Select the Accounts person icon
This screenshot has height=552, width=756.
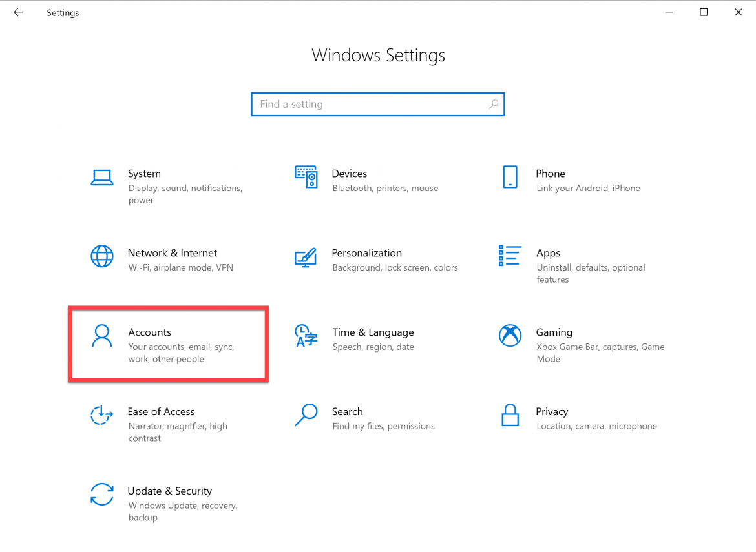pos(102,336)
